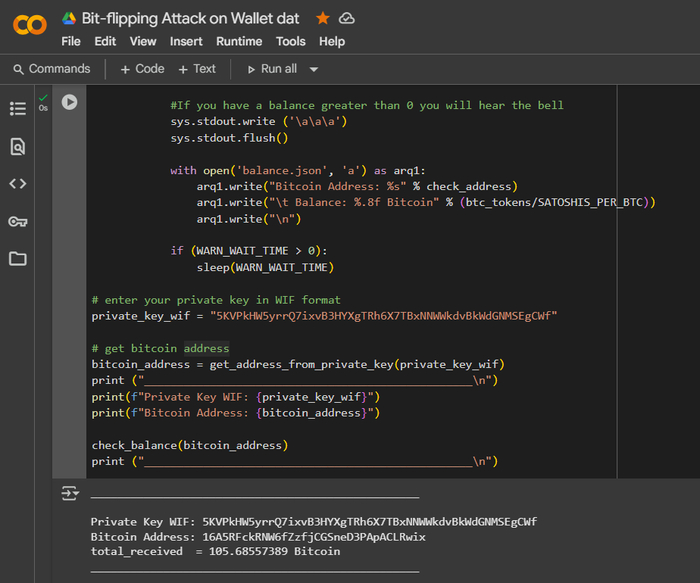
Task: Open the Insert menu
Action: (x=186, y=41)
